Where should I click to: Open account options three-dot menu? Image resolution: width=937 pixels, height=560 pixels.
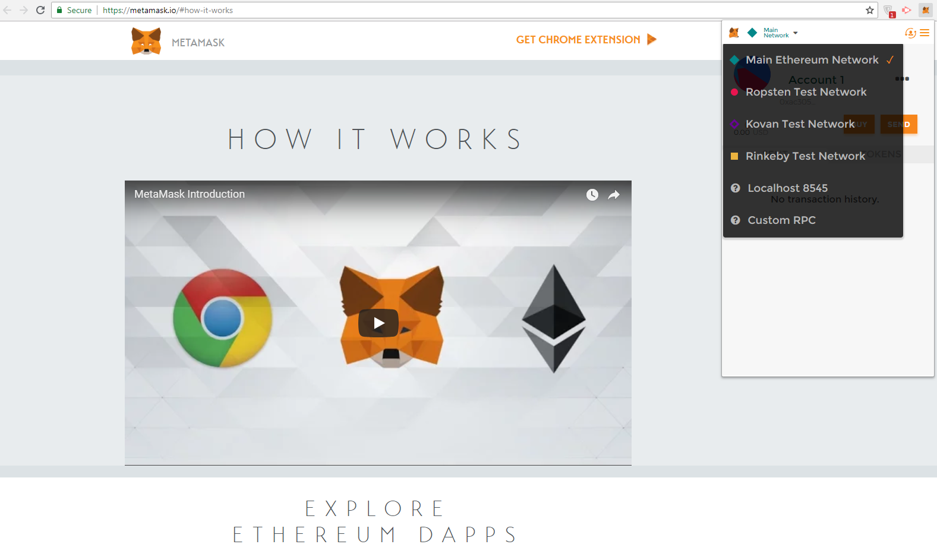[x=902, y=79]
